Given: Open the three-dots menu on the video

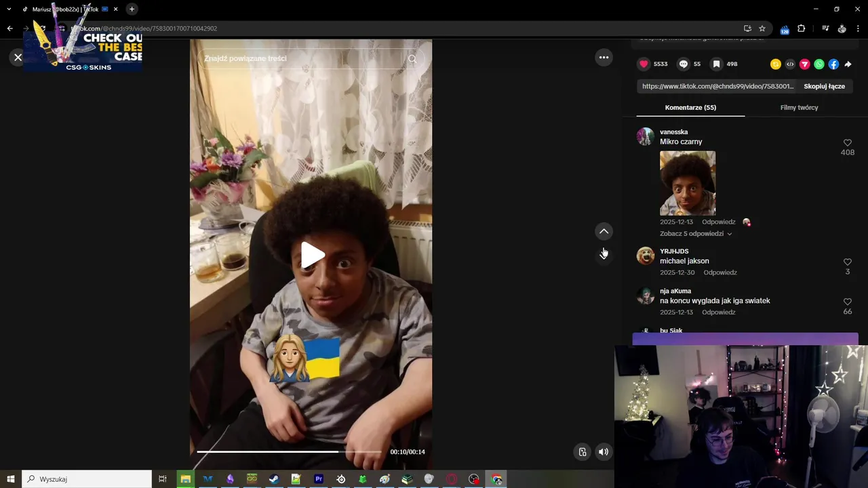Looking at the screenshot, I should [604, 58].
